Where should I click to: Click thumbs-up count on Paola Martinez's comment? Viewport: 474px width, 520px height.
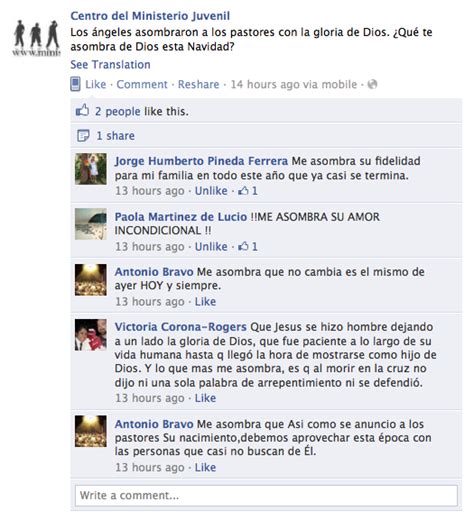coord(248,247)
